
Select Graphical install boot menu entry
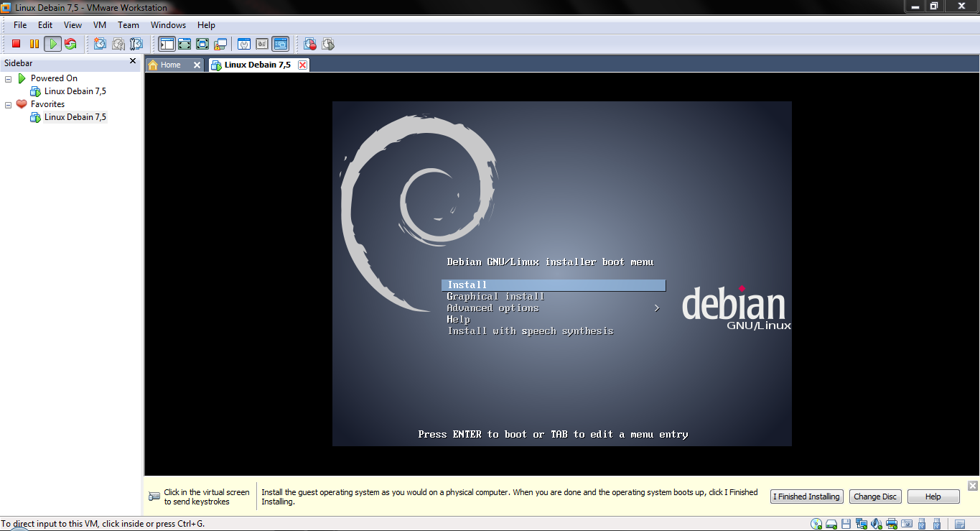[495, 297]
